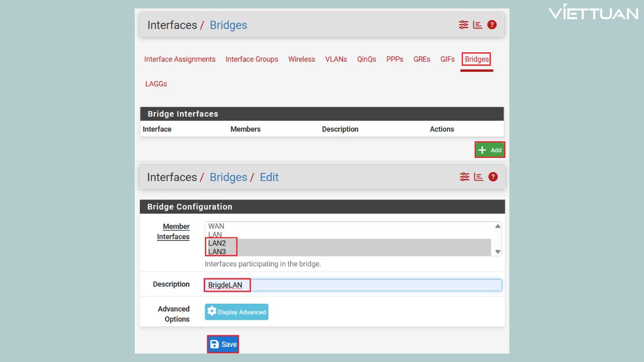Click Display Advanced options button

[236, 312]
